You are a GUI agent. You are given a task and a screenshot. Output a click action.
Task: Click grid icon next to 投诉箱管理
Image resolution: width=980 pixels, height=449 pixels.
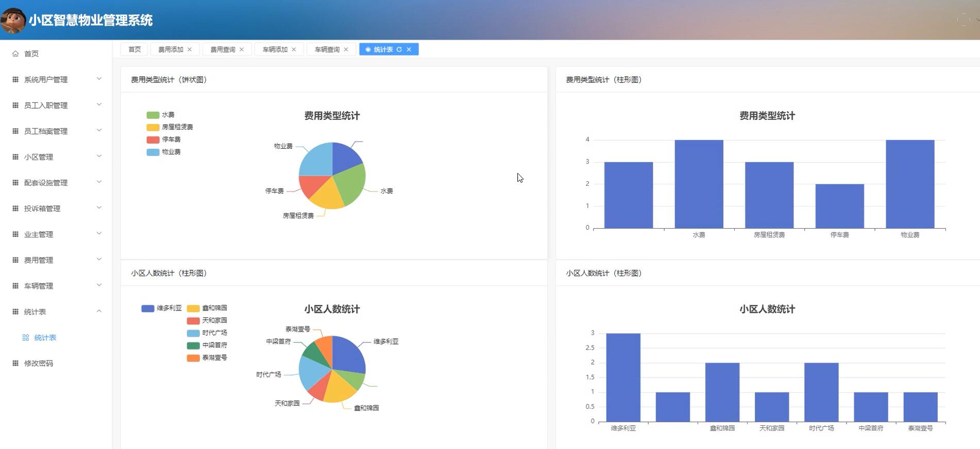[x=15, y=208]
